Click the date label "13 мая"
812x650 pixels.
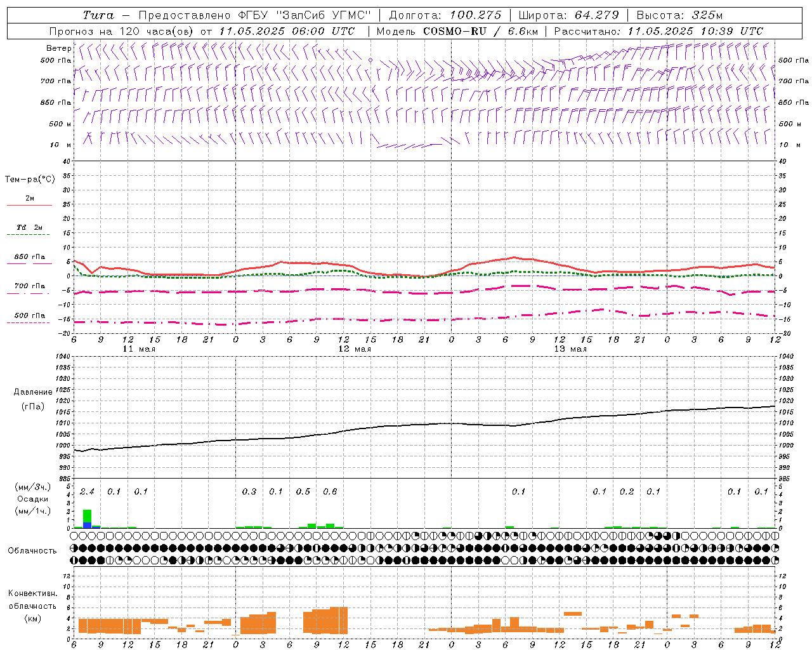570,349
